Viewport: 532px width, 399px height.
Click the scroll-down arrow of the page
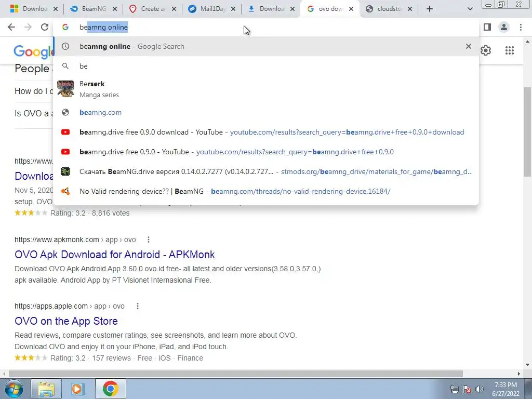click(x=528, y=365)
